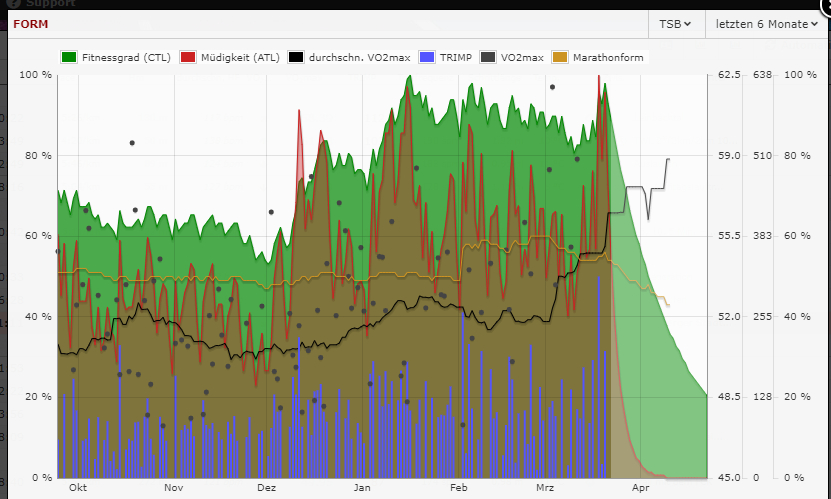The image size is (831, 499).
Task: Click the end of the orange Marathonform line
Action: [x=668, y=305]
